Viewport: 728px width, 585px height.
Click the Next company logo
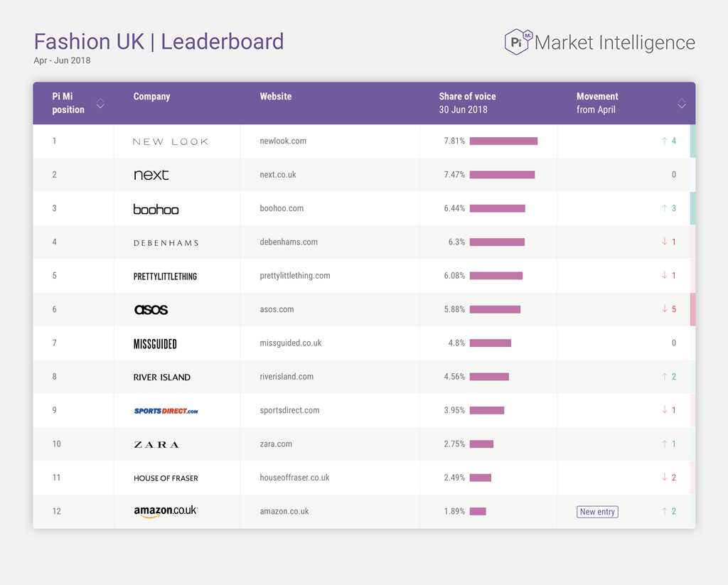[151, 175]
